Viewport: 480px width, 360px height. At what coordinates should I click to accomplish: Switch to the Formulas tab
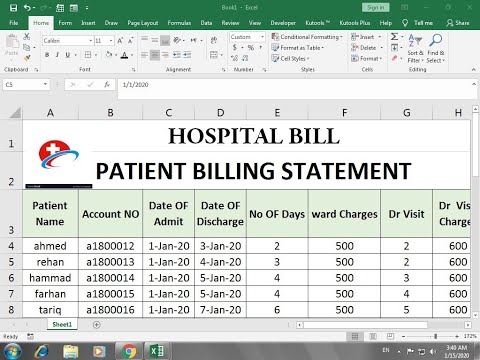click(179, 23)
